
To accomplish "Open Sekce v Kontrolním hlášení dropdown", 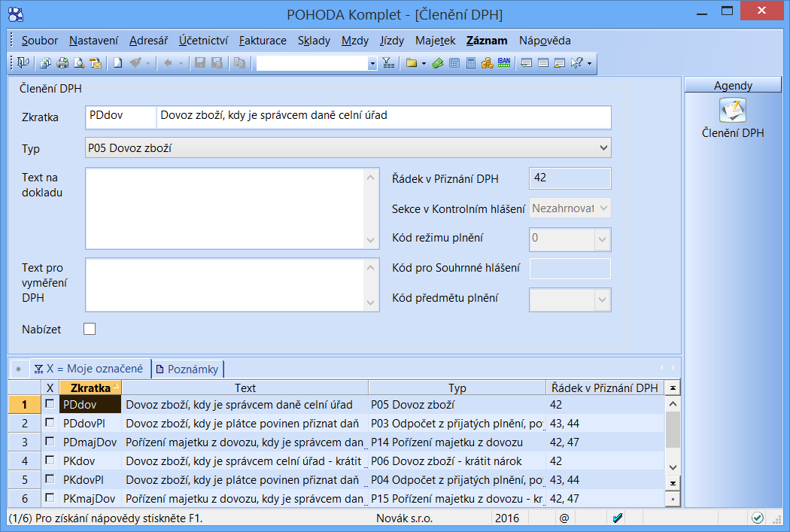I will click(603, 208).
